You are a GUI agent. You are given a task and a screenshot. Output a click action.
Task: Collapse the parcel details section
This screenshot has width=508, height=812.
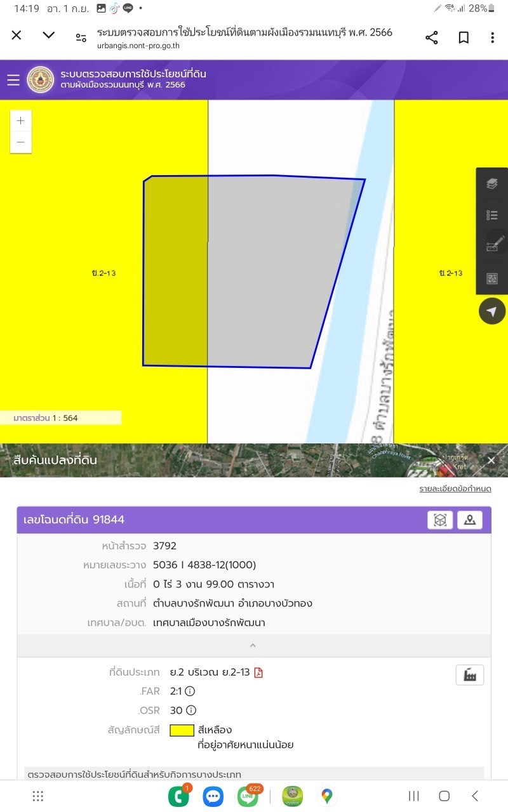(253, 645)
